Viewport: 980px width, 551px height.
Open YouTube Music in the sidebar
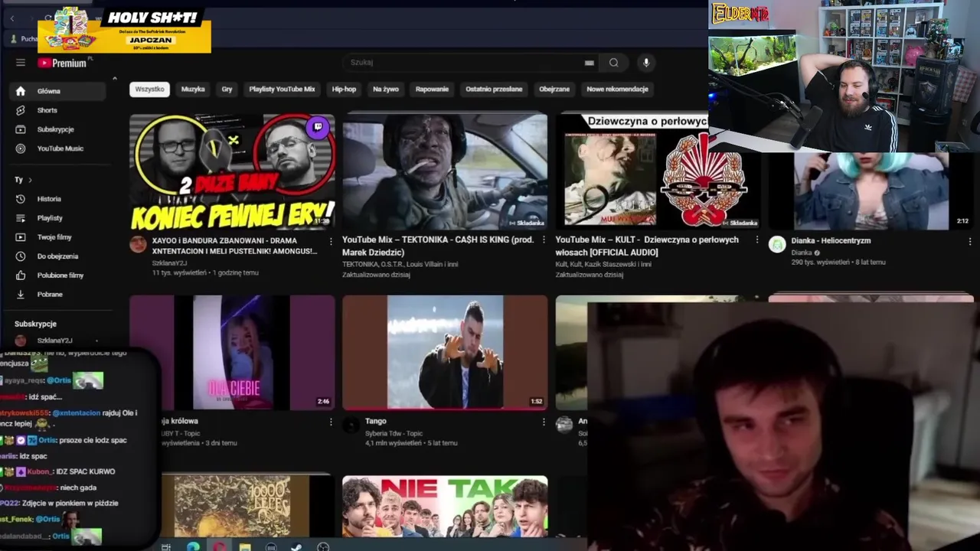point(58,148)
